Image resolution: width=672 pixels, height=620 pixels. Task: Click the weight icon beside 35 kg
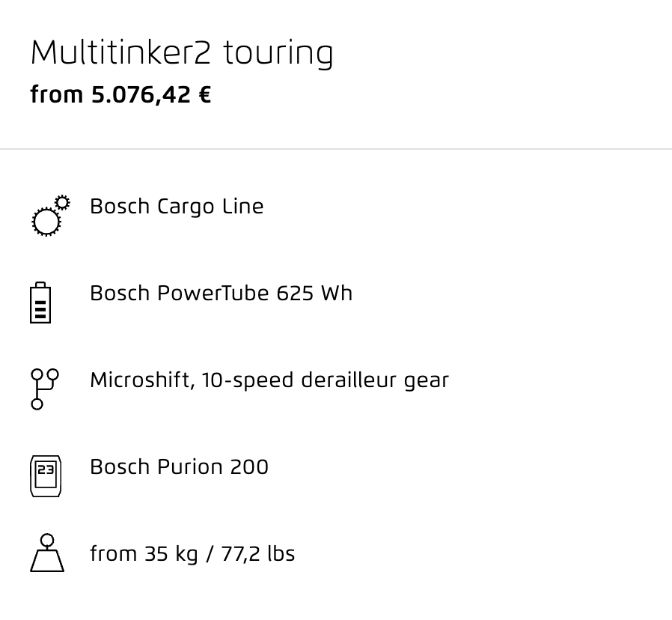[x=47, y=553]
